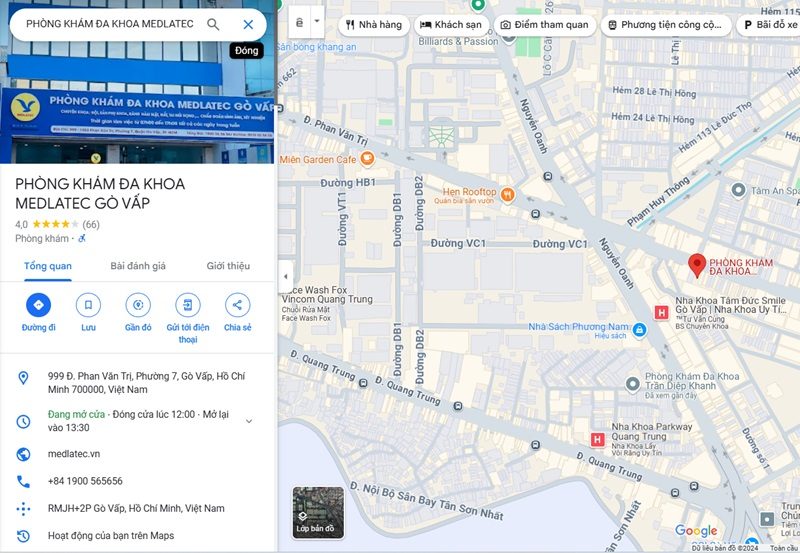Click Nha Khoa Tâm Đức Smile marker
The width and height of the screenshot is (800, 553).
pyautogui.click(x=661, y=312)
